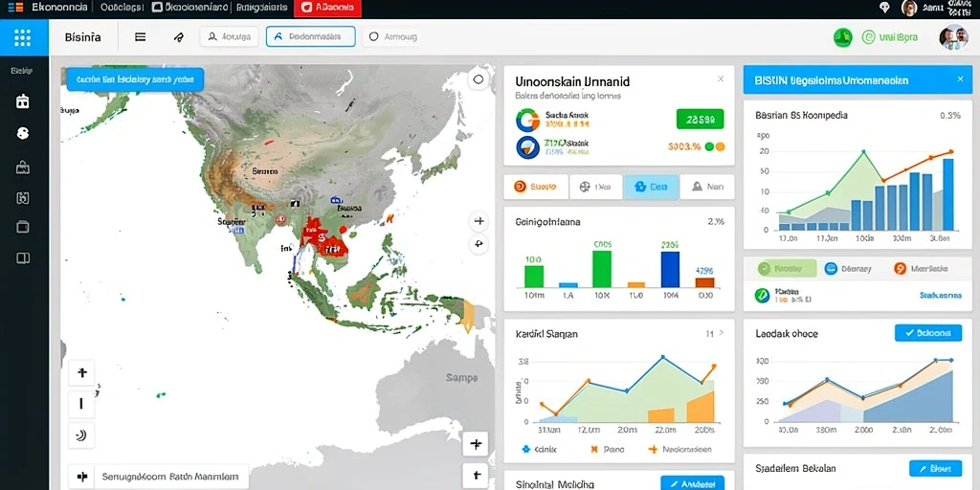Click the round button below map plus
This screenshot has width=980, height=490.
tap(479, 244)
